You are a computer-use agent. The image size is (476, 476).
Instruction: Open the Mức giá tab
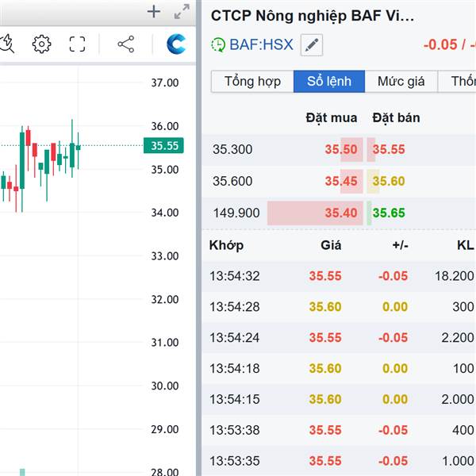pyautogui.click(x=401, y=82)
